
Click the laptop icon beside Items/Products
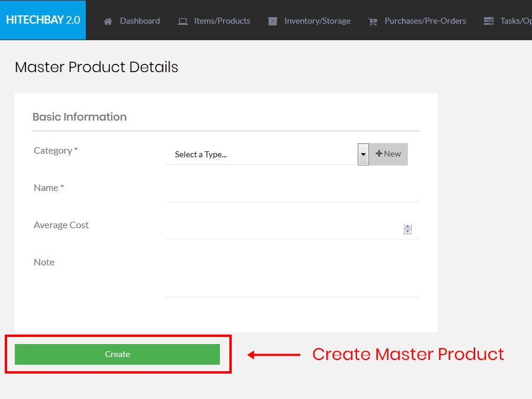pos(183,21)
